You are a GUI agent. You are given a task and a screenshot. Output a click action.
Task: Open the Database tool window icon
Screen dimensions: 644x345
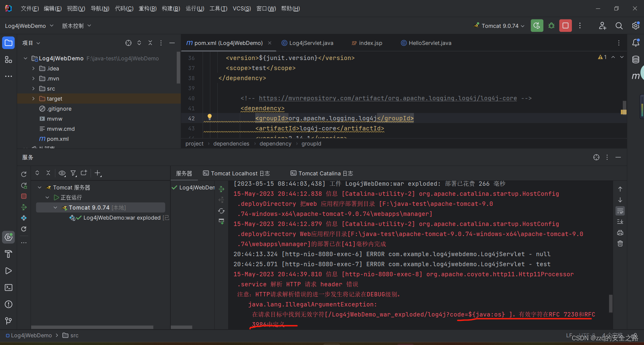(x=636, y=60)
